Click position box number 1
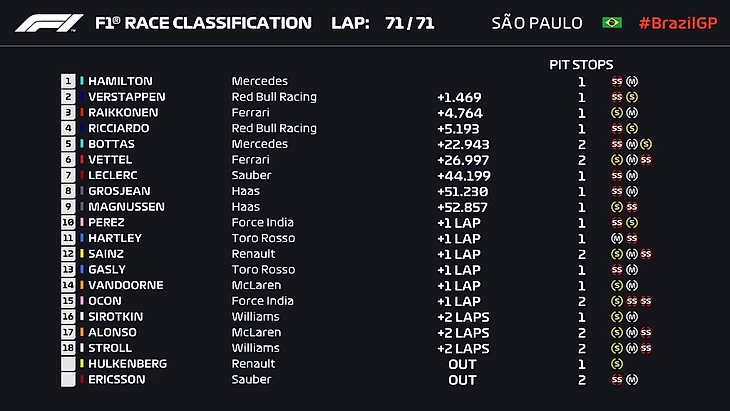Viewport: 730px width, 411px height. [x=68, y=81]
